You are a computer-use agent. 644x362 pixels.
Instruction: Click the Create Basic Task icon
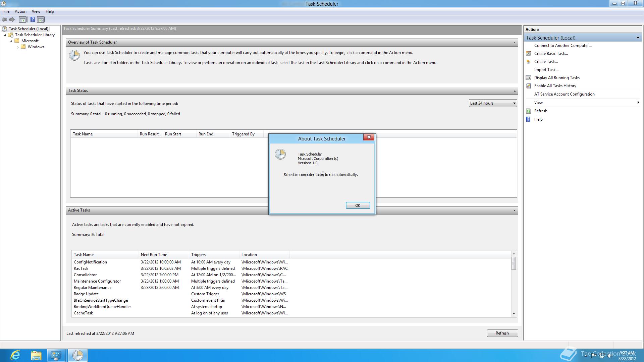click(x=529, y=54)
